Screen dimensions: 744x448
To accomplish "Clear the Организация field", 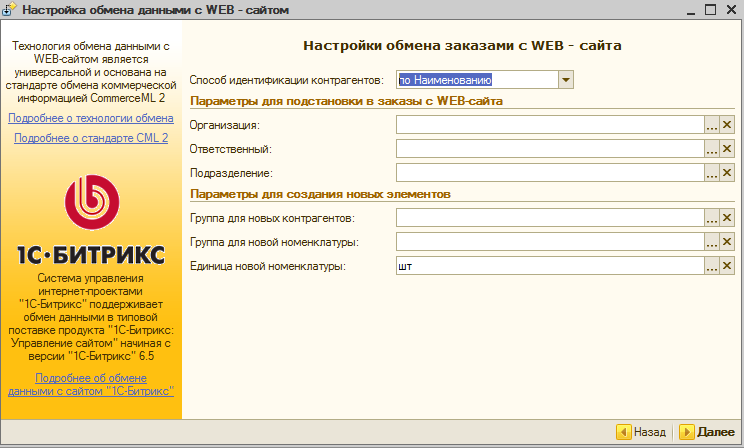I will tap(727, 125).
